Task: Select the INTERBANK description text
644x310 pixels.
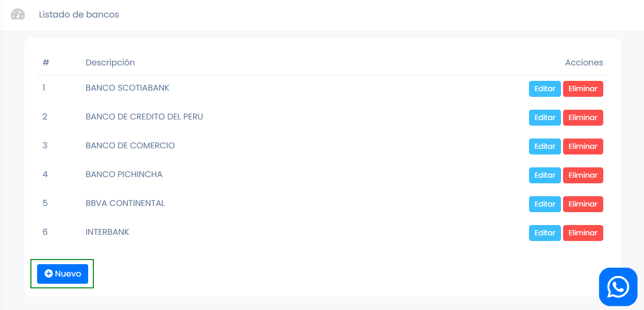Action: (107, 232)
